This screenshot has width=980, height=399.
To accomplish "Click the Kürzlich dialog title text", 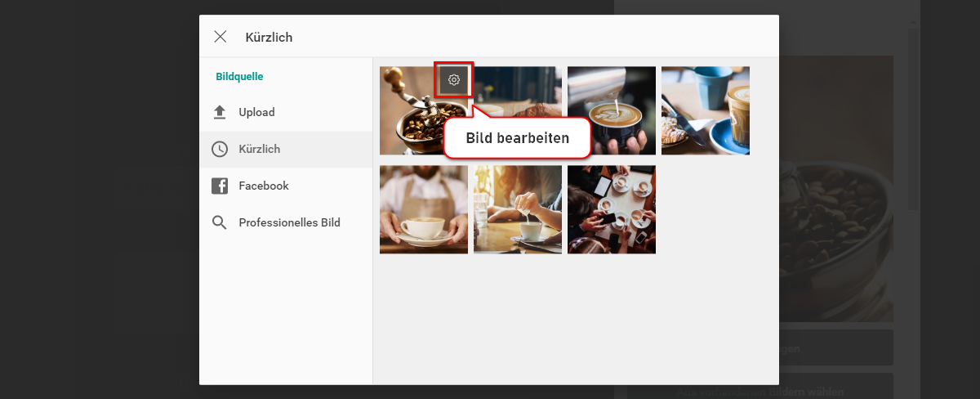I will 269,37.
